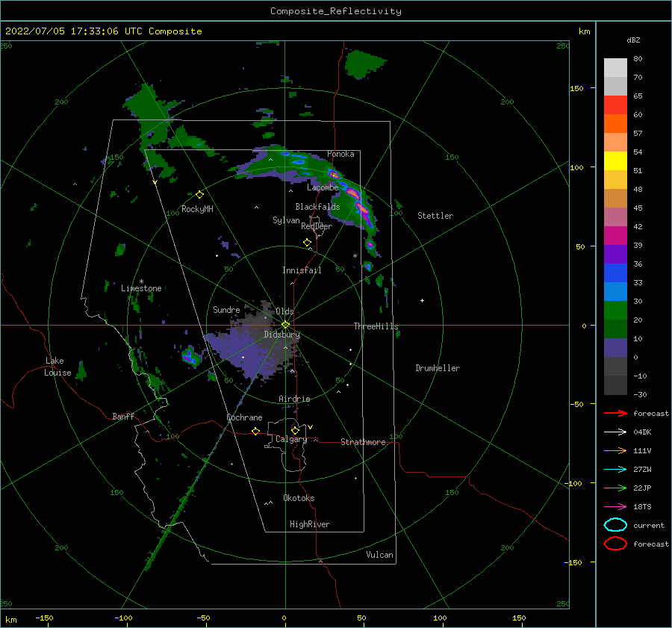
Task: Pick the cyan 27ZW arrow icon
Action: tap(615, 470)
